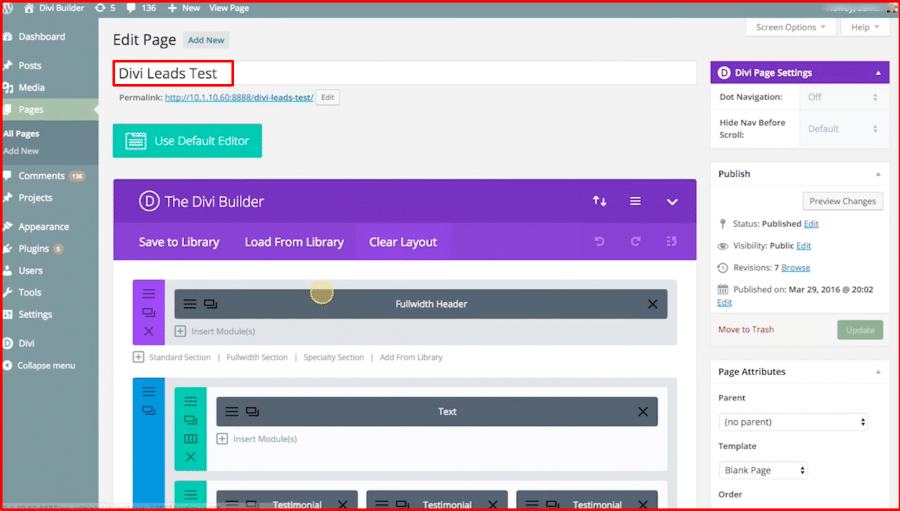Image resolution: width=900 pixels, height=511 pixels.
Task: Open Divi Builder history icon
Action: tap(672, 242)
